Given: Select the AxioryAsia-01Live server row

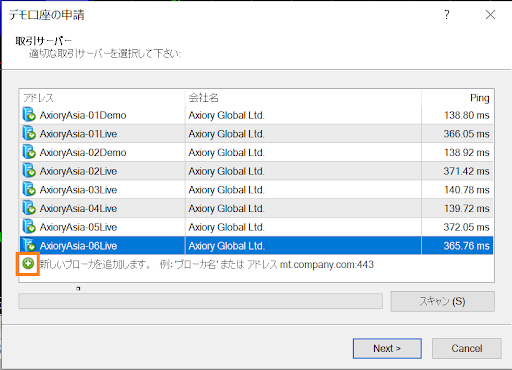Looking at the screenshot, I should pos(256,134).
